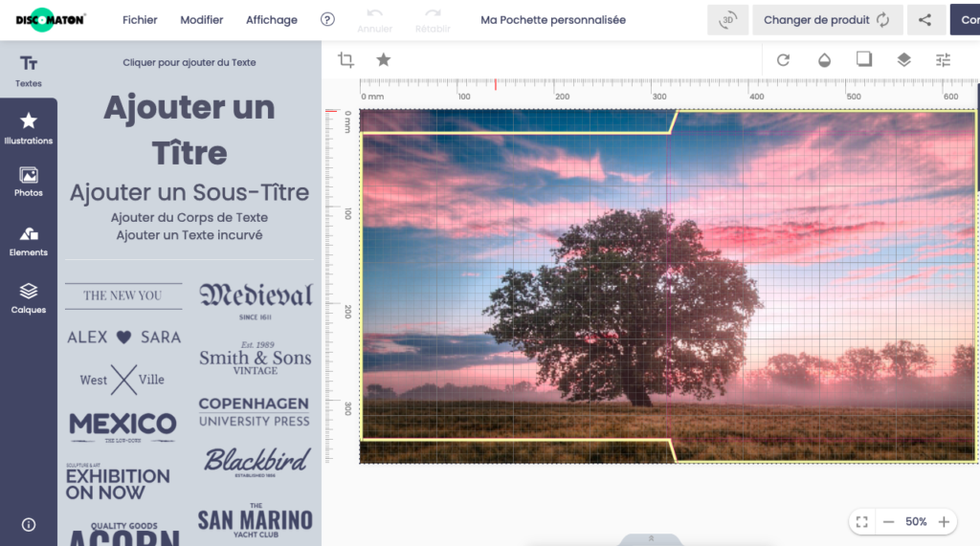Add a title with Ajouter un Titre
Screen dimensions: 980x546
189,130
